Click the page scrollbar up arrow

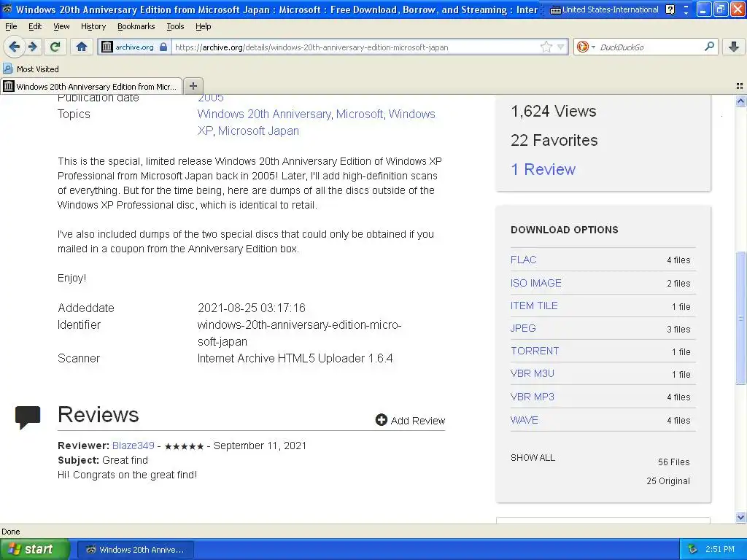point(740,101)
